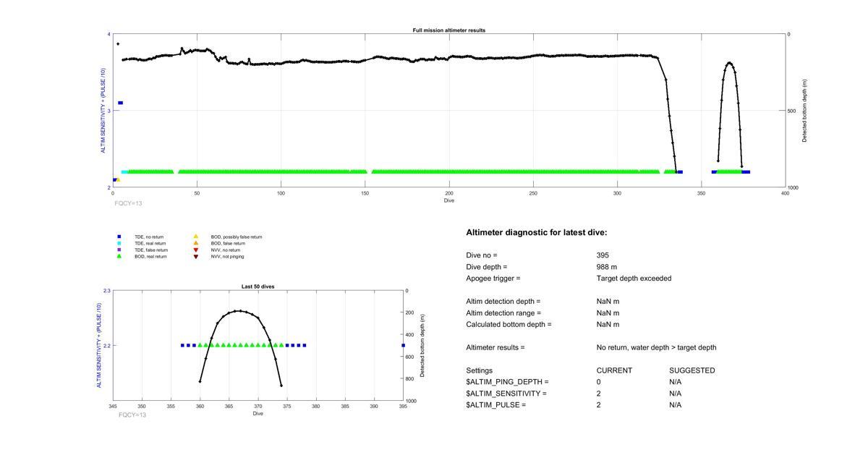Click the 400 tick label on full mission x-axis
Screen dimensions: 868x450
pos(785,193)
